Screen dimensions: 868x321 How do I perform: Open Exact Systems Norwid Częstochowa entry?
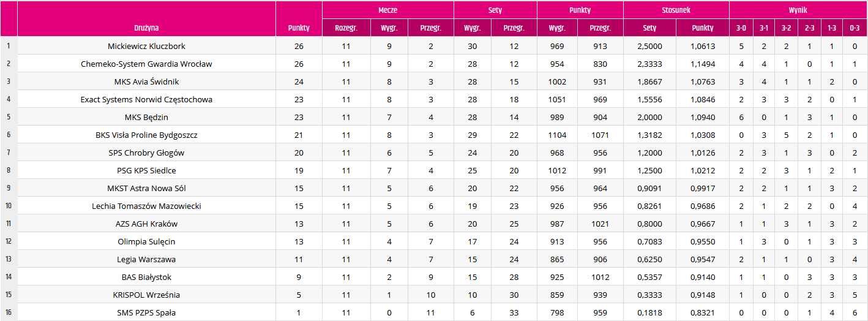tap(146, 99)
